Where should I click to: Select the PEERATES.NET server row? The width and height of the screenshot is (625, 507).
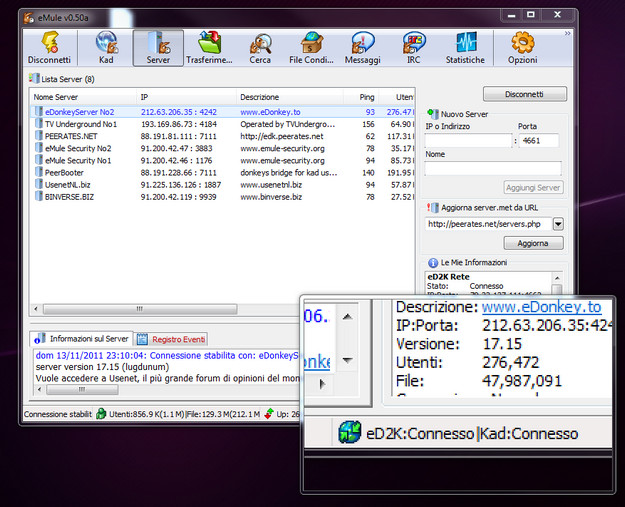click(222, 136)
